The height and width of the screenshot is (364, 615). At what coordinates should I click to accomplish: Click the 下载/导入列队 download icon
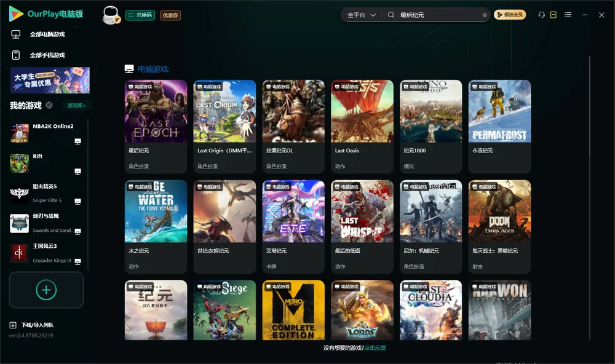pyautogui.click(x=13, y=325)
